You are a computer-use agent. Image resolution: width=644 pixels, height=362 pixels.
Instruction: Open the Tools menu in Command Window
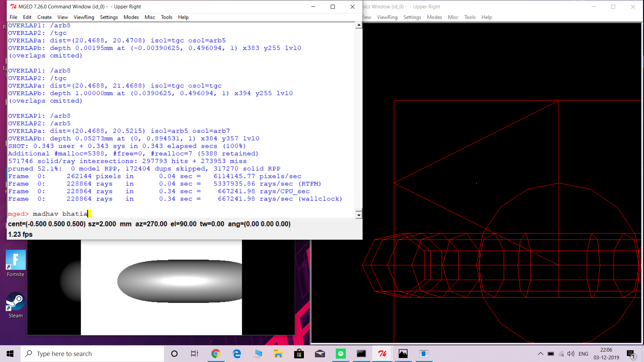click(167, 17)
